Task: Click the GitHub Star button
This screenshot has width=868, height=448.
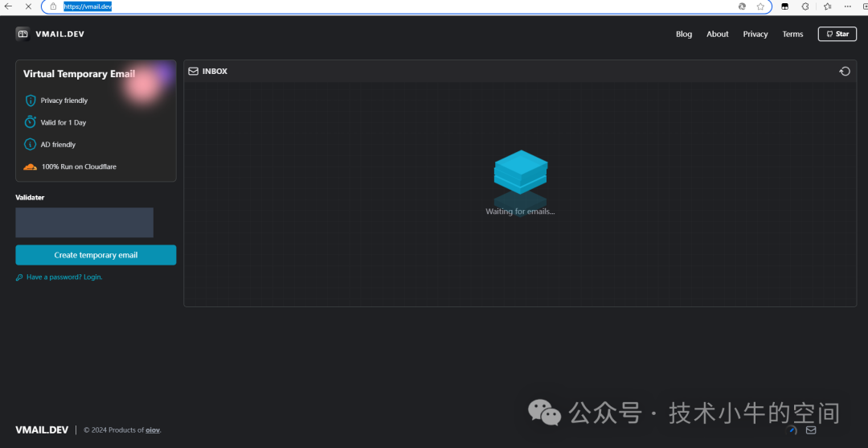Action: (x=837, y=34)
